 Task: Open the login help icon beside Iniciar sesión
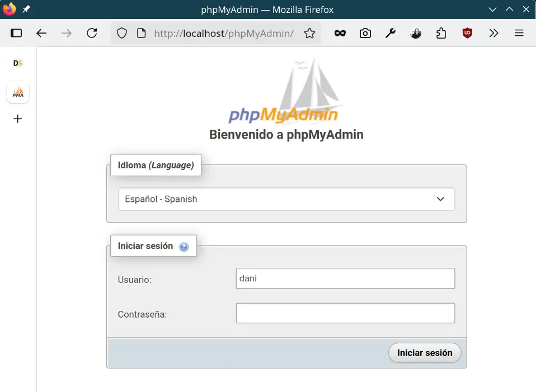[x=184, y=247]
